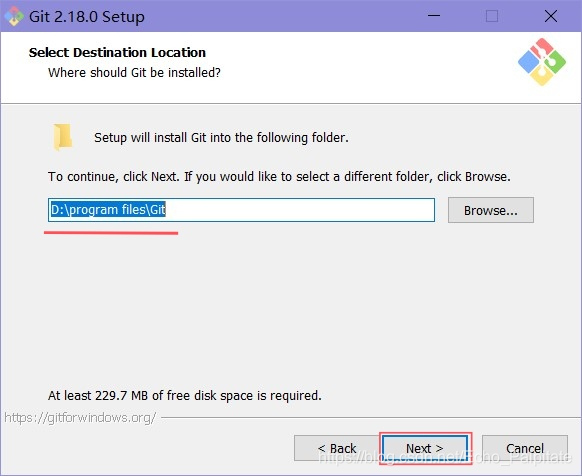582x476 pixels.
Task: Click inside the destination folder path field
Action: [241, 210]
